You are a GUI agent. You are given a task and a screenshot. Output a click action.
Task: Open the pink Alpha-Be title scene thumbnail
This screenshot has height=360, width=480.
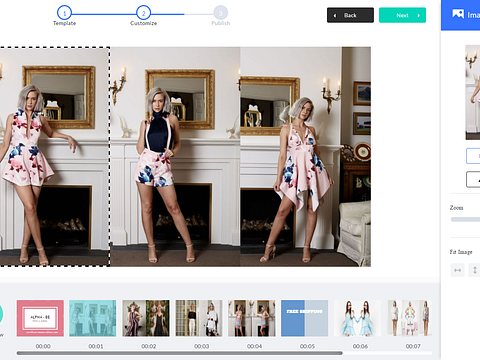click(x=40, y=318)
